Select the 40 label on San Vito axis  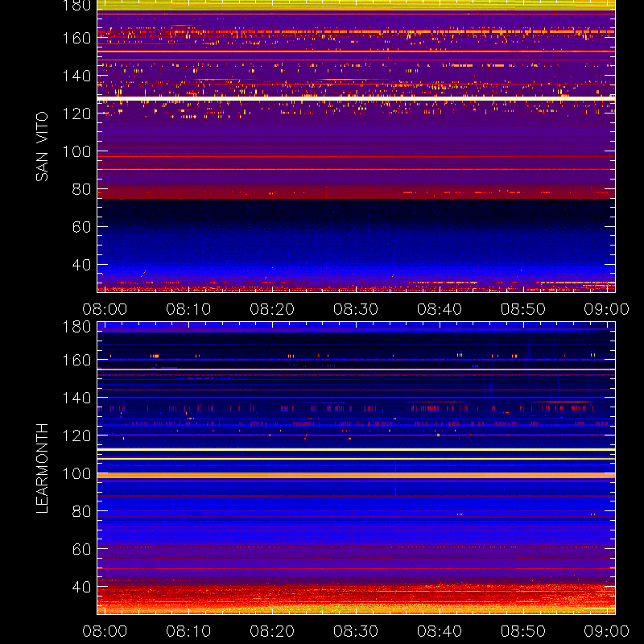tap(81, 265)
